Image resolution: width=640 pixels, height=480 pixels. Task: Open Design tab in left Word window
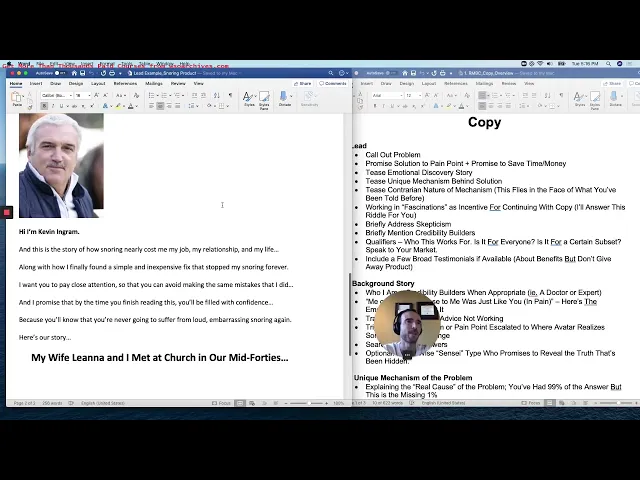[x=76, y=83]
